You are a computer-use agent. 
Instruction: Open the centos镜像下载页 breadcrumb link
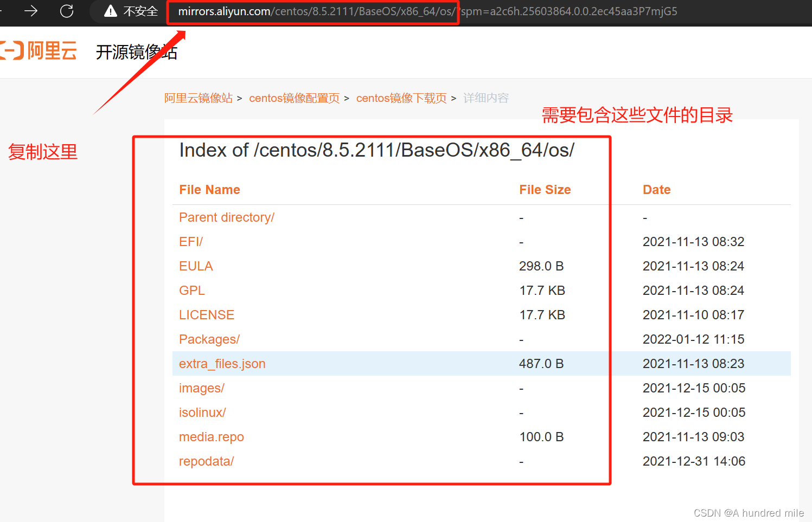coord(401,98)
